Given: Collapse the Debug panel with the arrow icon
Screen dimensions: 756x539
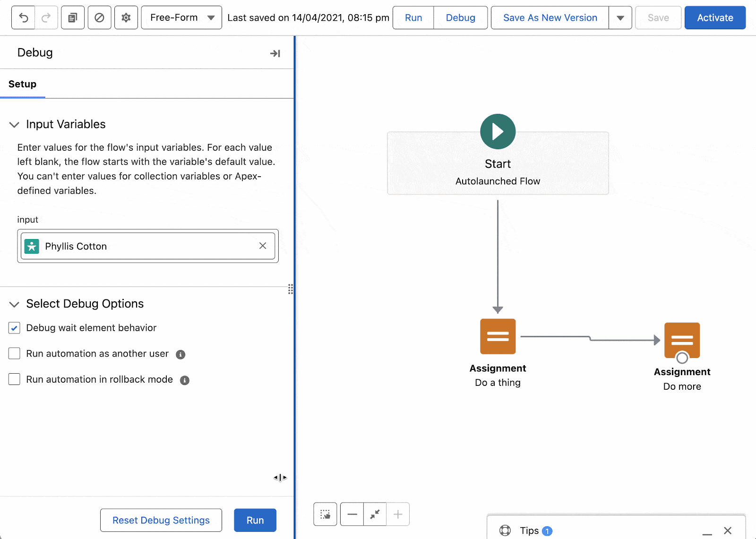Looking at the screenshot, I should (275, 53).
